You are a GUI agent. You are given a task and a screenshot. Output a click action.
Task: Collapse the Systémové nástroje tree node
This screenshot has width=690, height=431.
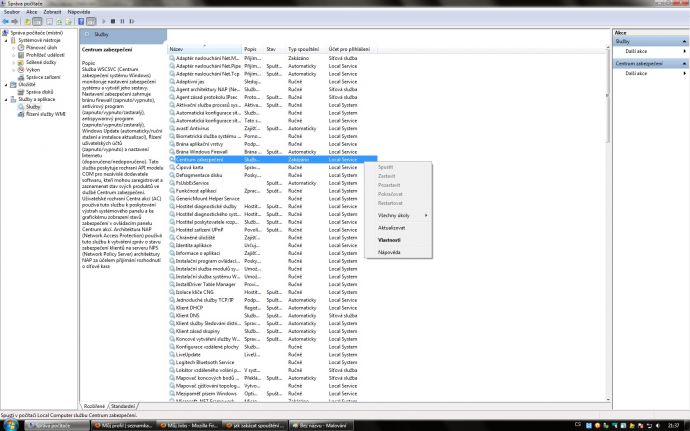click(x=6, y=41)
